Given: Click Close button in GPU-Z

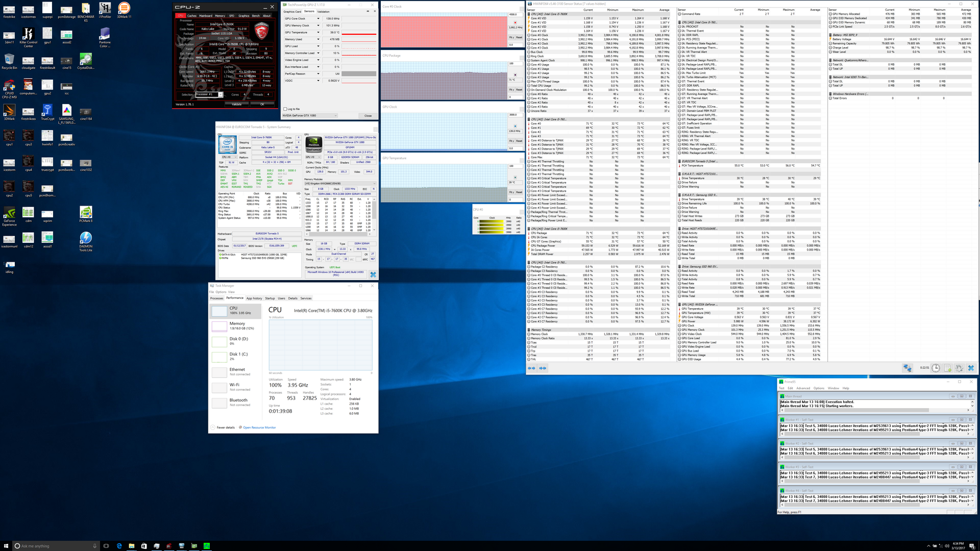Looking at the screenshot, I should tap(368, 115).
